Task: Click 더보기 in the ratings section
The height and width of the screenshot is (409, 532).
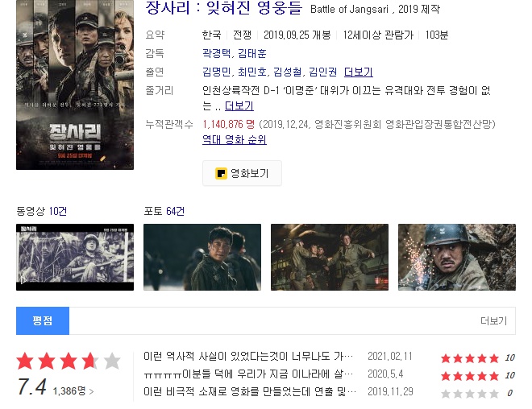Action: (x=493, y=321)
